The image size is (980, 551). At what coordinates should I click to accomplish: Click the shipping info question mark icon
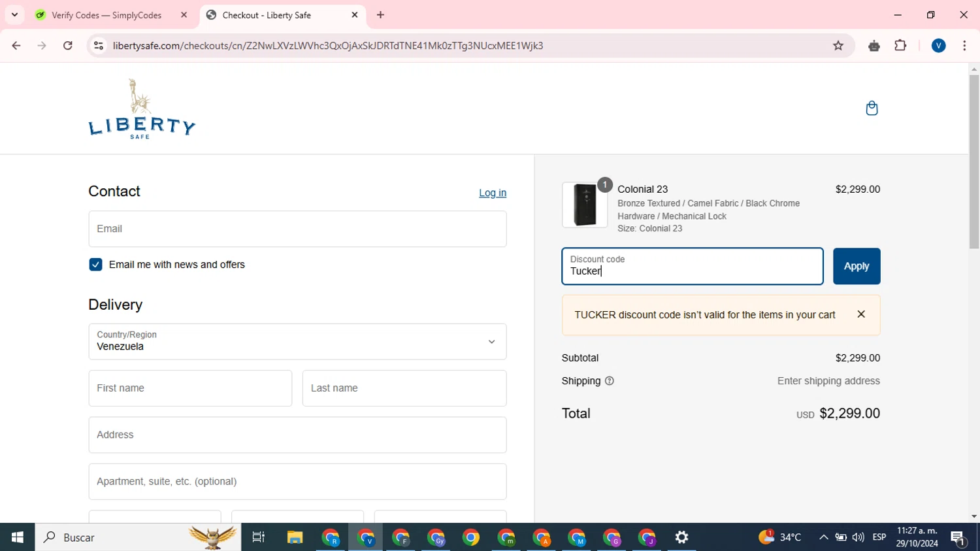click(x=610, y=381)
